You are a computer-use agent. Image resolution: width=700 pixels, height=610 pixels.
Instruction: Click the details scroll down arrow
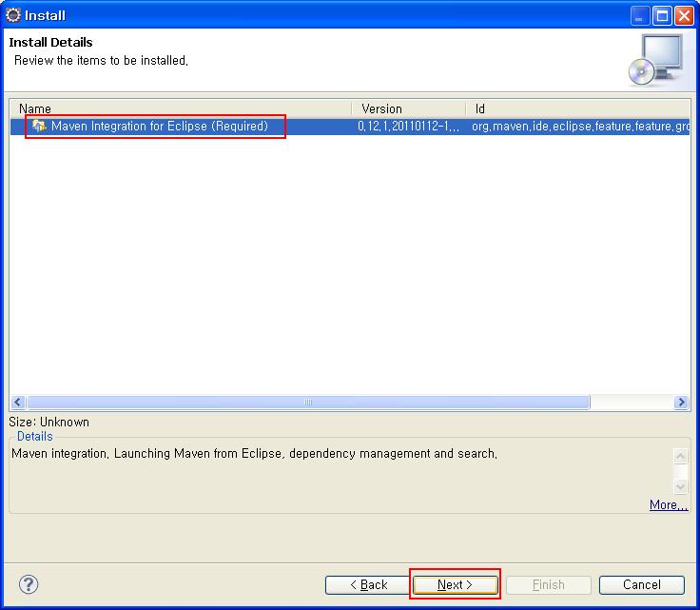[x=680, y=486]
